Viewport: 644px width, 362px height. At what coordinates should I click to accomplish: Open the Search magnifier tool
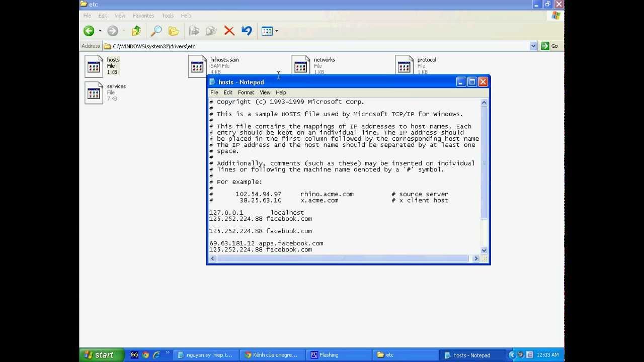(x=156, y=31)
